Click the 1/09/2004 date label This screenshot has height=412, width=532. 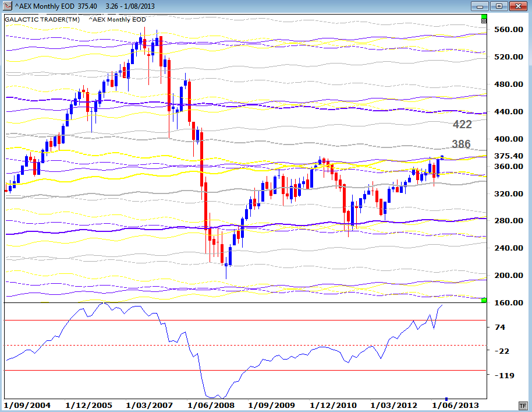[27, 405]
